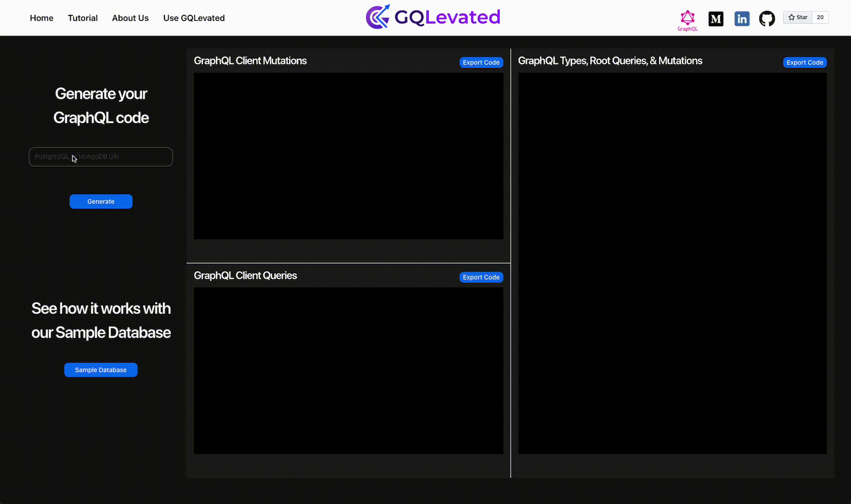Open the About Us page
851x504 pixels.
pyautogui.click(x=130, y=18)
